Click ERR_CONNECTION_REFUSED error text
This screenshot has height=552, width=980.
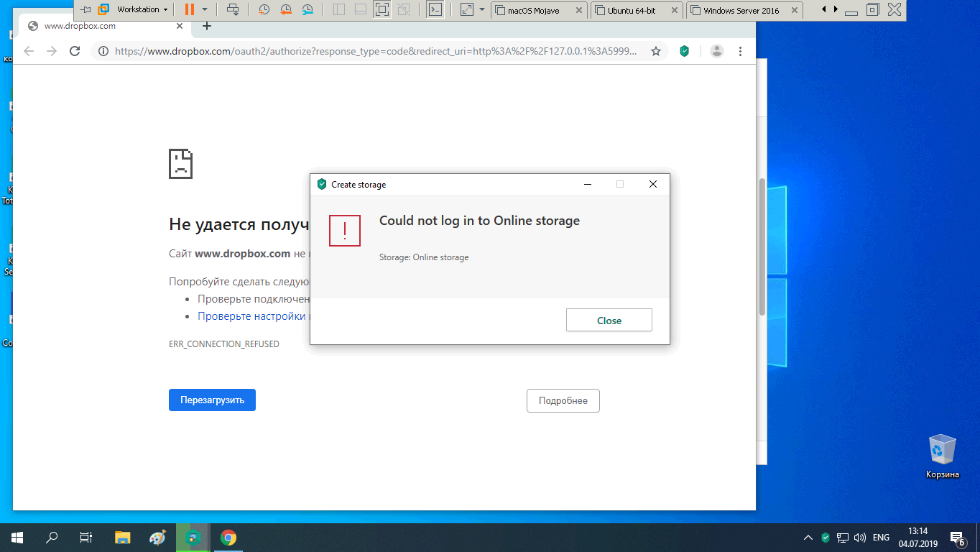[x=224, y=344]
